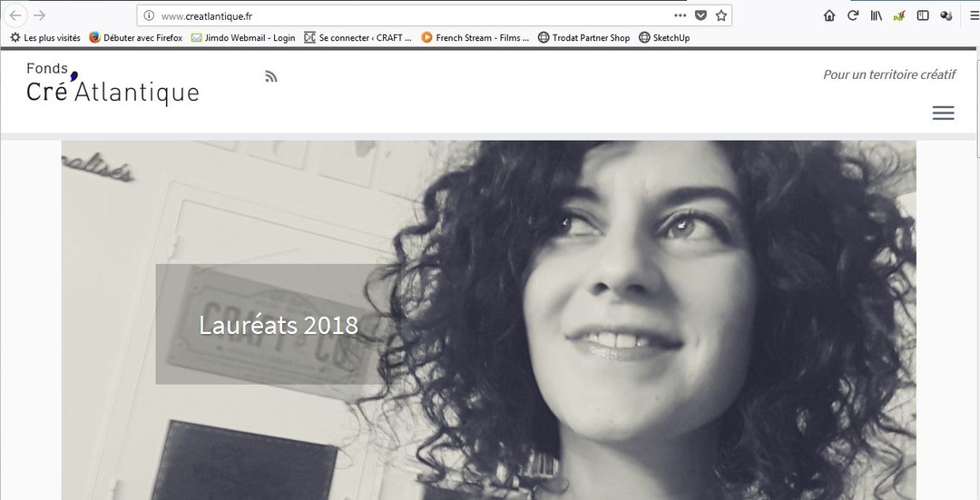Click the 'Lauréats 2018' banner caption
This screenshot has width=980, height=500.
279,325
